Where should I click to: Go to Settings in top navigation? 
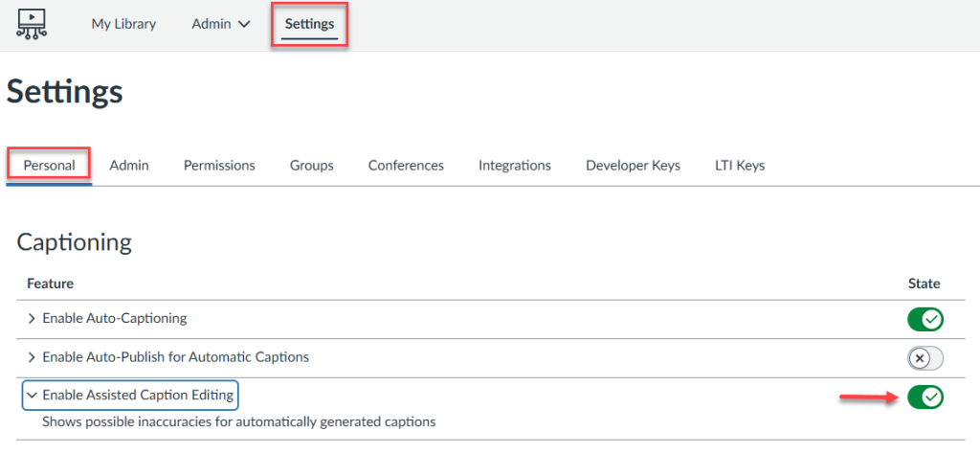tap(309, 24)
